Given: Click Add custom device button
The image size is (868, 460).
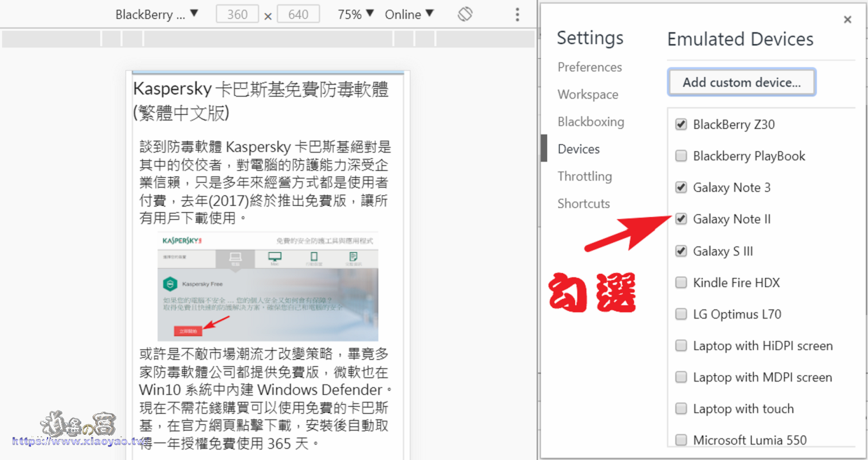Looking at the screenshot, I should click(741, 82).
